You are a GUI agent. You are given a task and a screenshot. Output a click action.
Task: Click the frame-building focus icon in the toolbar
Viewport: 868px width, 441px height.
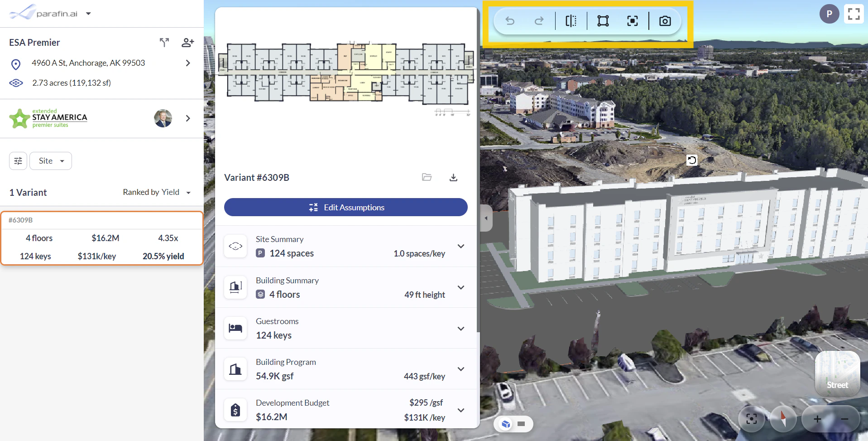(x=632, y=21)
